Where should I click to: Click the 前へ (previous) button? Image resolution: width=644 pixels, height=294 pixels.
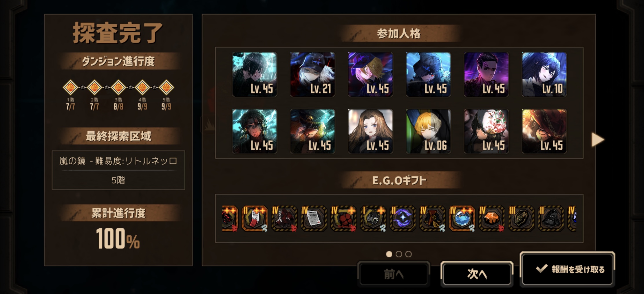394,274
